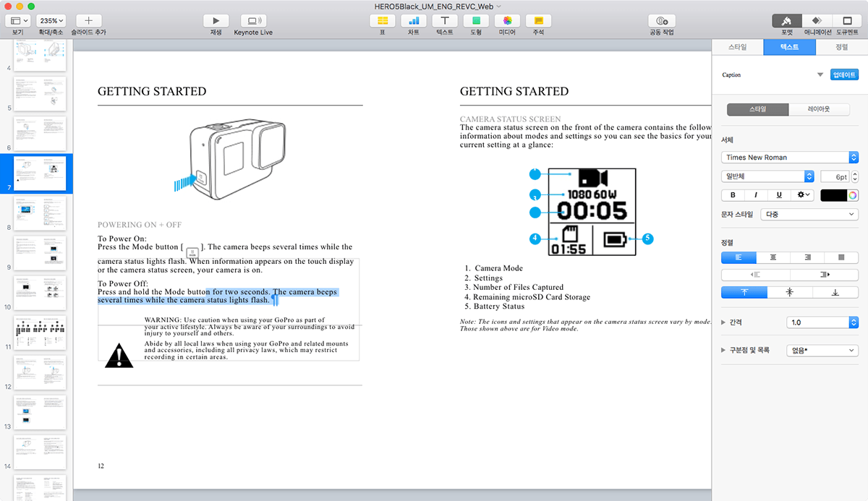The image size is (868, 501).
Task: Select slide 9 thumbnail in navigator
Action: (x=41, y=254)
